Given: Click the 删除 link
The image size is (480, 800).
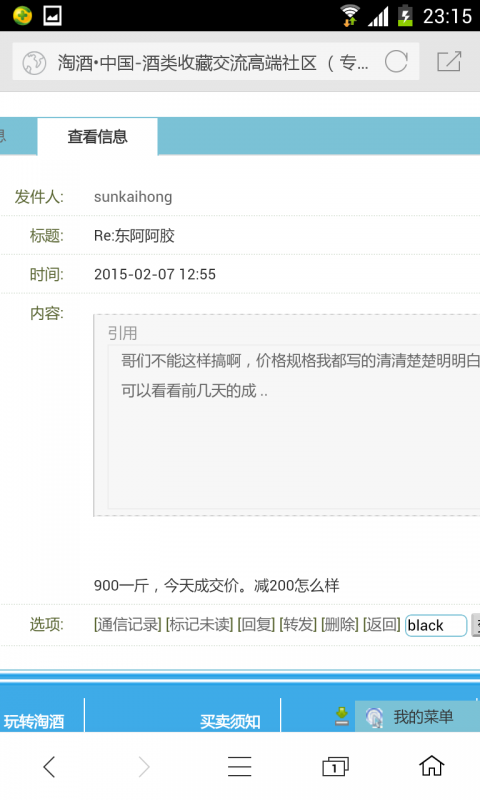Looking at the screenshot, I should point(340,624).
